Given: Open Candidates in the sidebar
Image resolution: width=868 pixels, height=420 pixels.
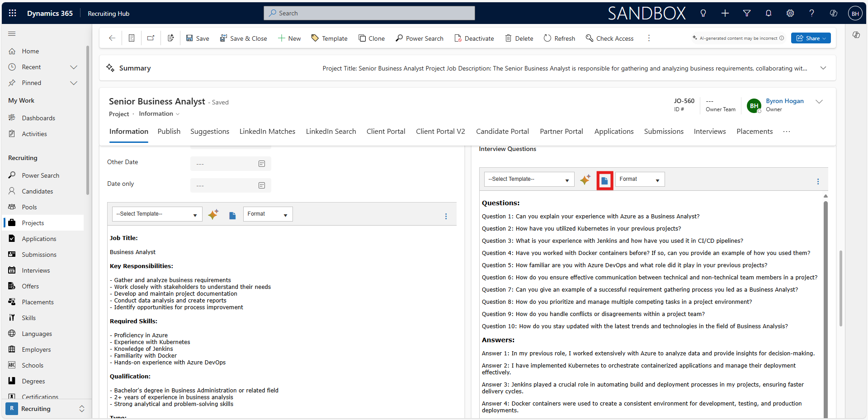Looking at the screenshot, I should coord(38,192).
